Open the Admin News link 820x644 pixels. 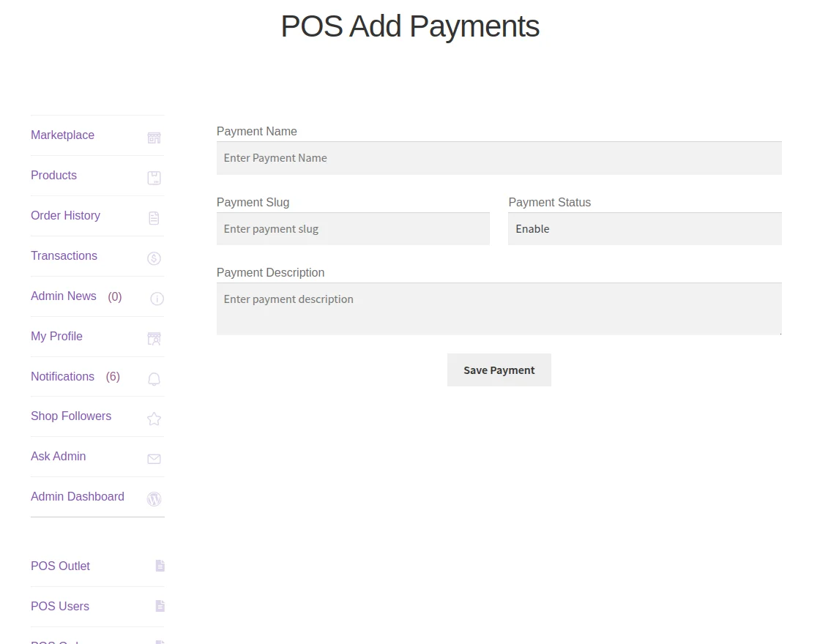point(64,296)
